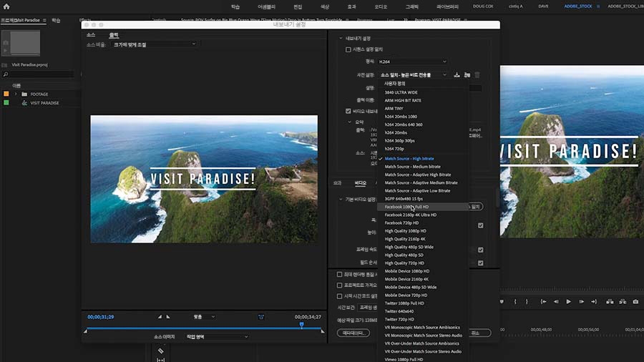Click the camera export frame icon

pyautogui.click(x=635, y=302)
